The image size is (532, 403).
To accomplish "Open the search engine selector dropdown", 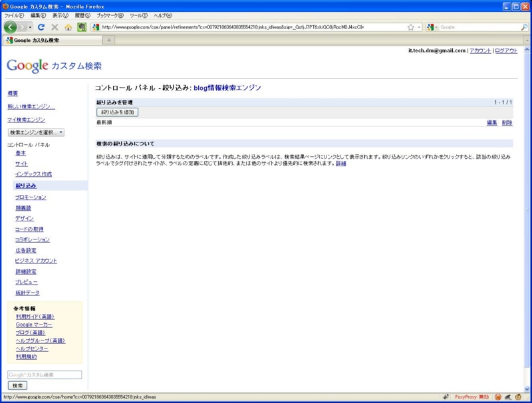I will [x=432, y=27].
